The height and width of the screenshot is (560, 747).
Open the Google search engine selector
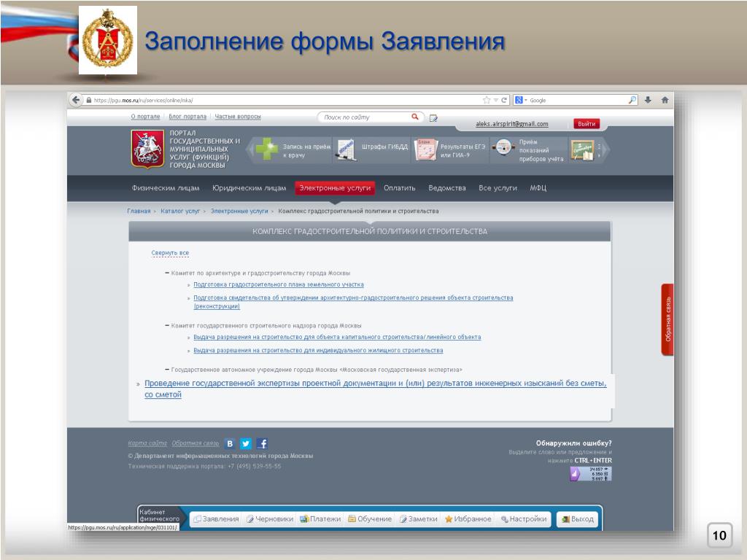click(521, 100)
